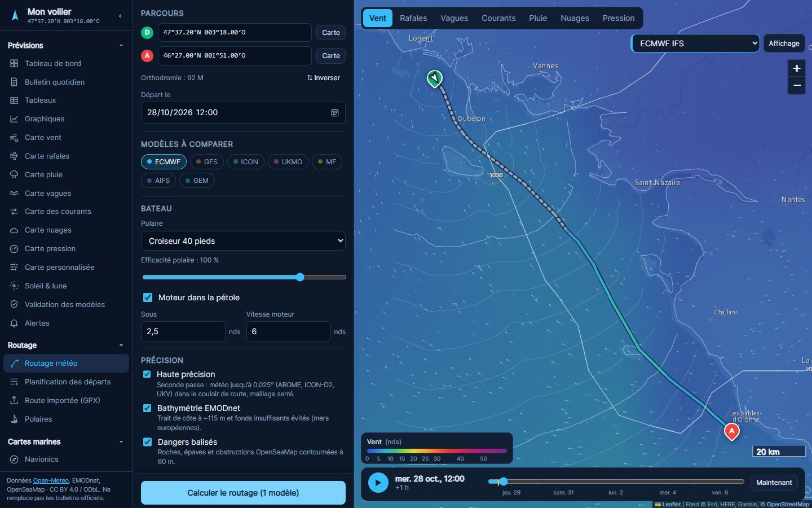Open Carte pression in sidebar
The width and height of the screenshot is (812, 508).
click(x=66, y=248)
